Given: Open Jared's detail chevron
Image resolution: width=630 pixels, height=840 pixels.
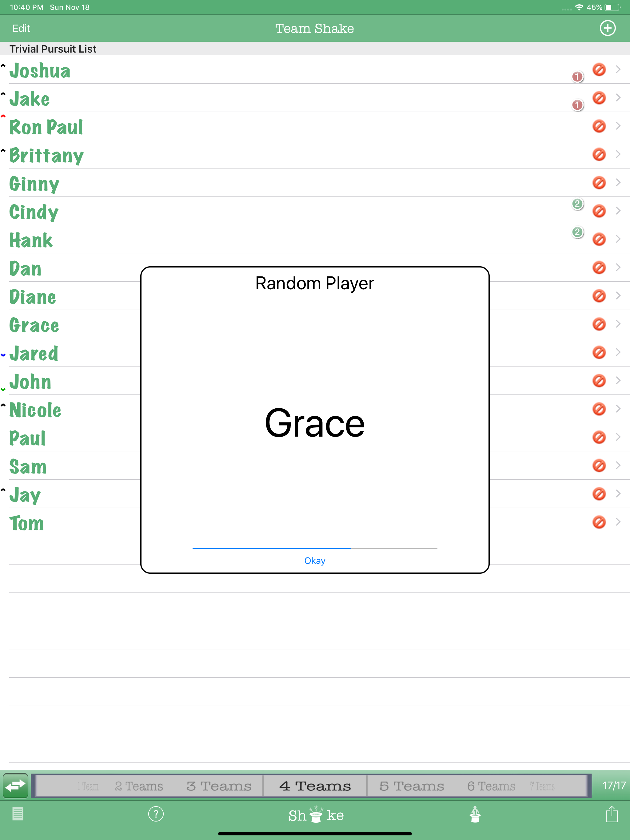Looking at the screenshot, I should (618, 352).
